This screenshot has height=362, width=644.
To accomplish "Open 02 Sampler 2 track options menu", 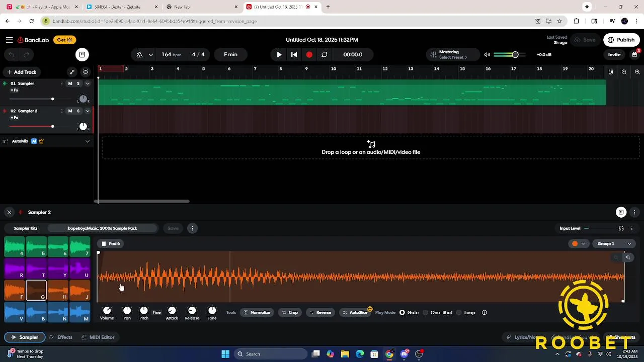I will (62, 111).
